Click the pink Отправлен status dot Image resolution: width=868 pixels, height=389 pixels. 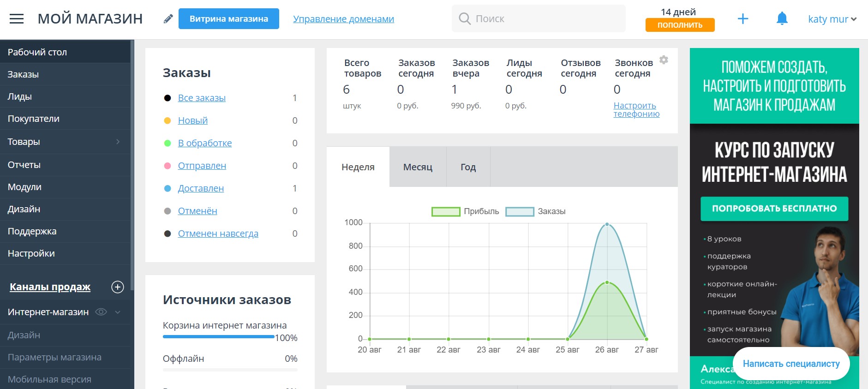[168, 166]
